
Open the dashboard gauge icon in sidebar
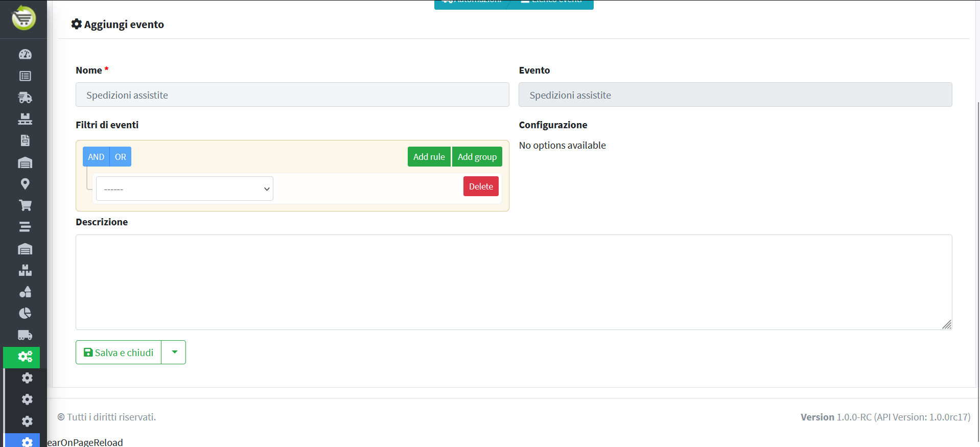[x=25, y=55]
